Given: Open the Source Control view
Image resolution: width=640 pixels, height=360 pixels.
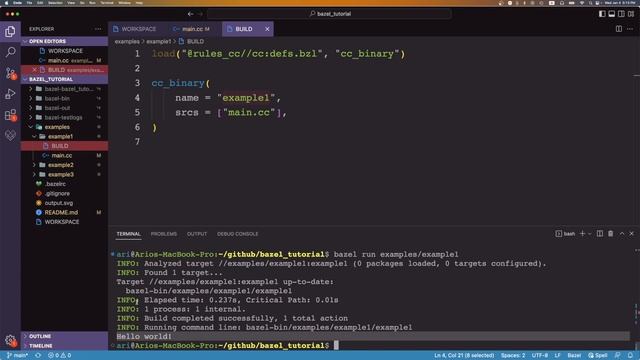Looking at the screenshot, I should (x=10, y=73).
